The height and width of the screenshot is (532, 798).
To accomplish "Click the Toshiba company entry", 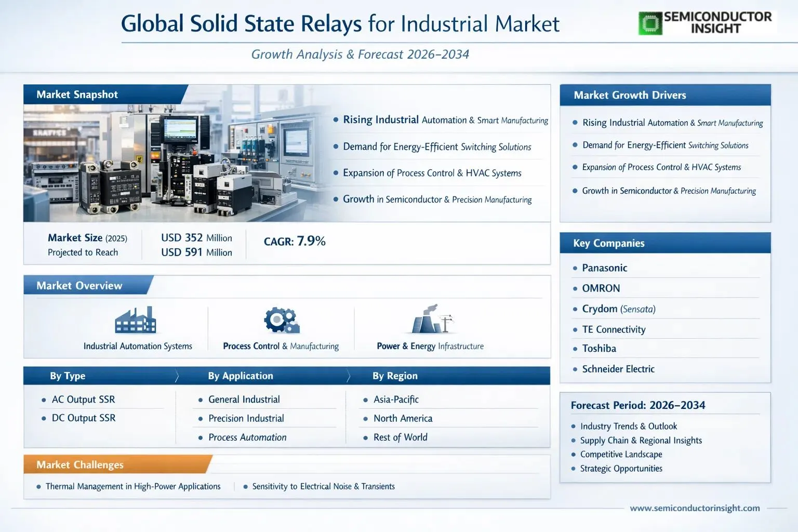I will coord(599,349).
